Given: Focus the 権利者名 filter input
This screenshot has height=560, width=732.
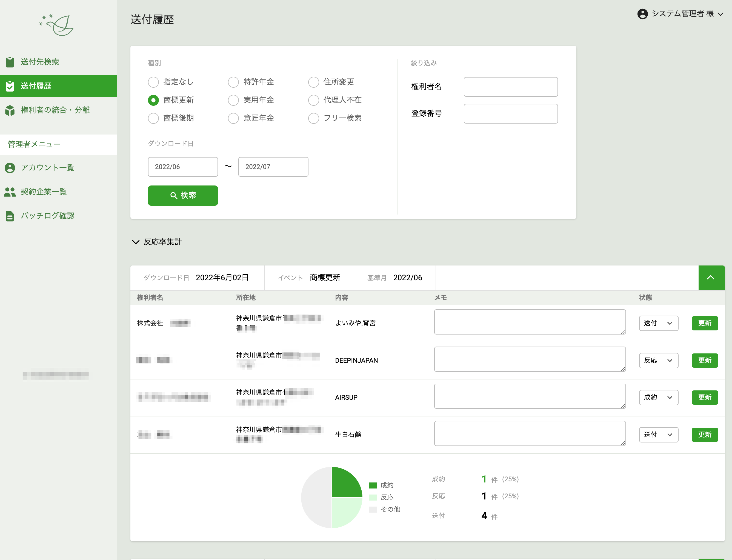Looking at the screenshot, I should [510, 87].
